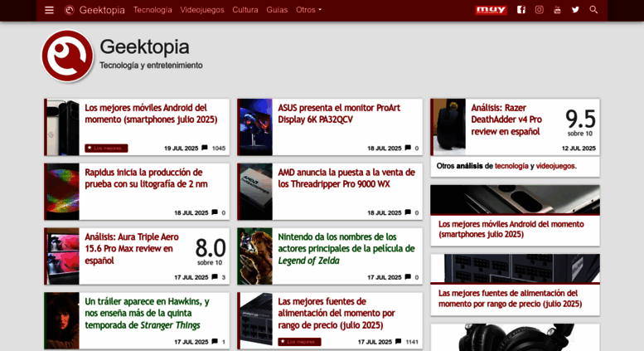
Task: Click comment icon on Stranger Things article
Action: tap(215, 342)
